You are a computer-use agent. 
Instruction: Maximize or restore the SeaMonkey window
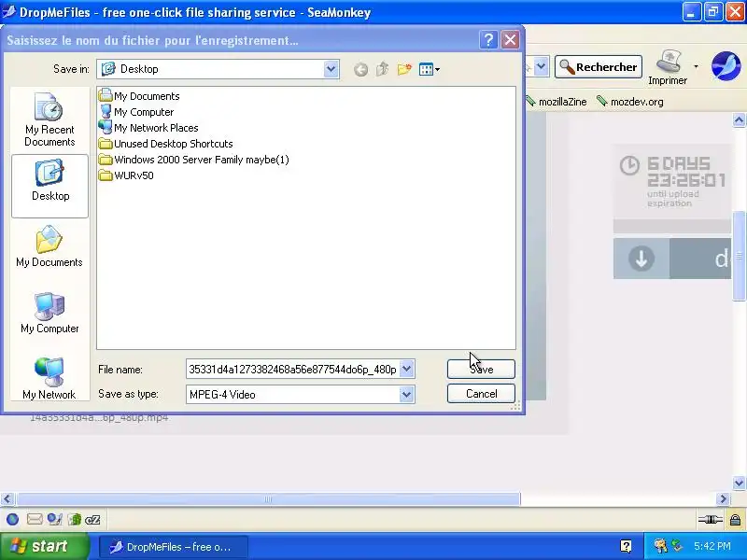pyautogui.click(x=713, y=12)
